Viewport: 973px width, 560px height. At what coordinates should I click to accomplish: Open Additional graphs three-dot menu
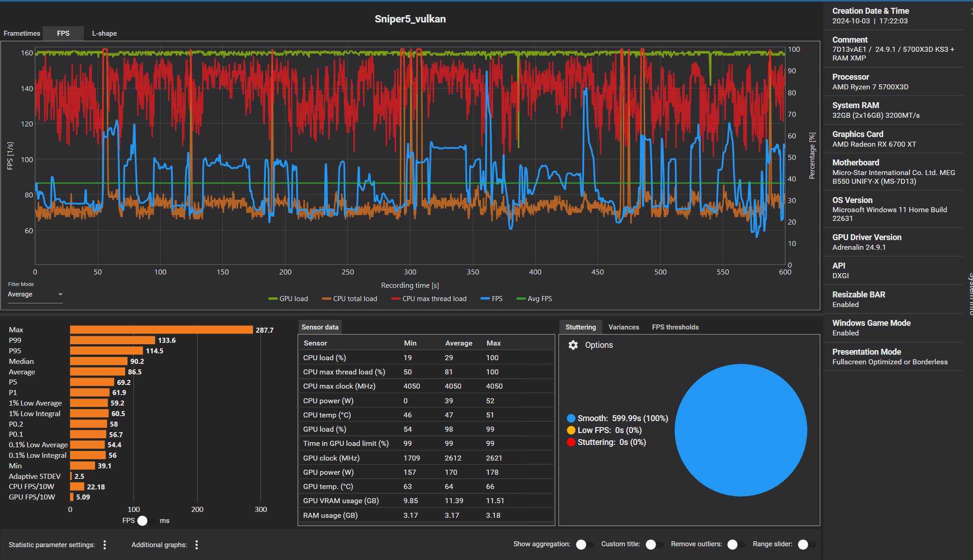[x=197, y=544]
